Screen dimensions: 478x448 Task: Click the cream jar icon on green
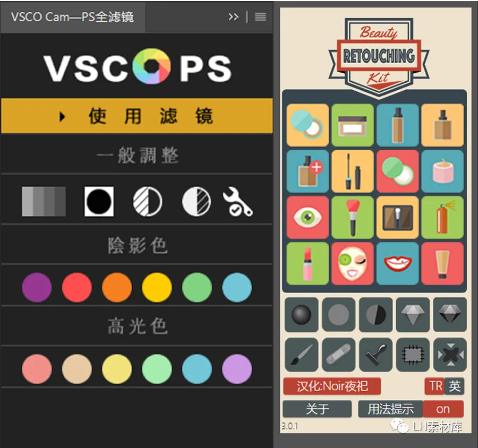pos(353,125)
